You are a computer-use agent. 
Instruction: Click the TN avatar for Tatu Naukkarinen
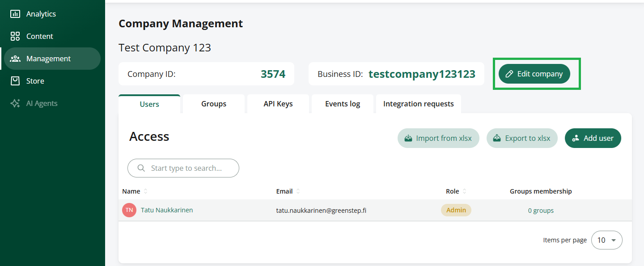(129, 210)
